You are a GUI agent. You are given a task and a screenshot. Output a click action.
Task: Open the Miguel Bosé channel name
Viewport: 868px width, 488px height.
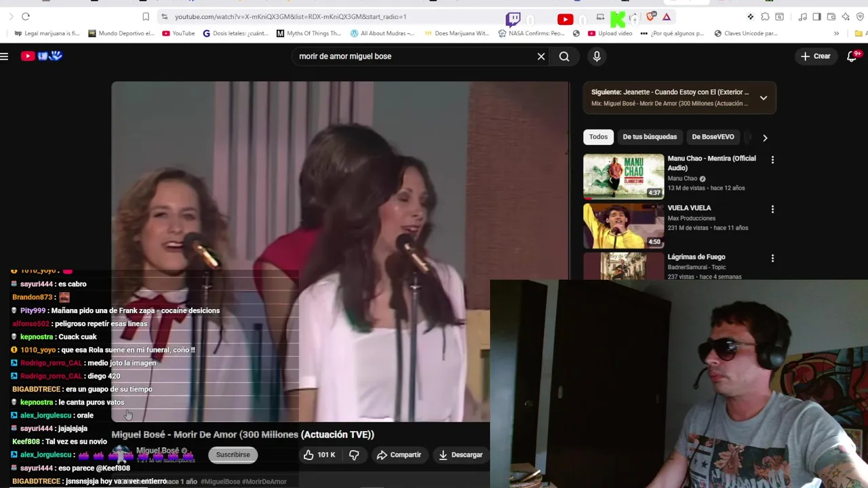[157, 451]
